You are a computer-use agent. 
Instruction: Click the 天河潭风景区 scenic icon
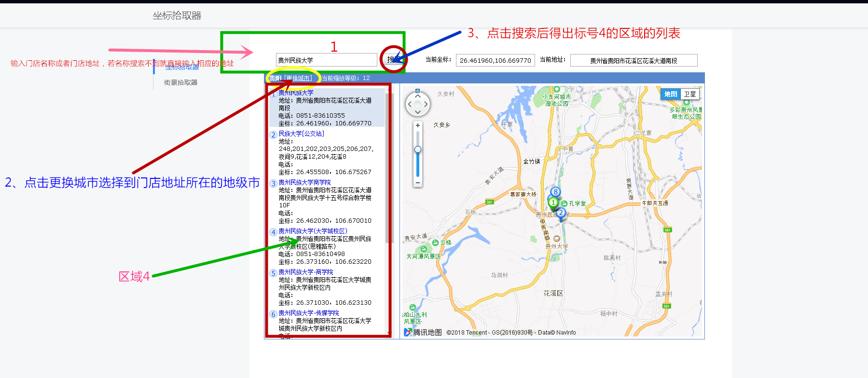pyautogui.click(x=424, y=249)
